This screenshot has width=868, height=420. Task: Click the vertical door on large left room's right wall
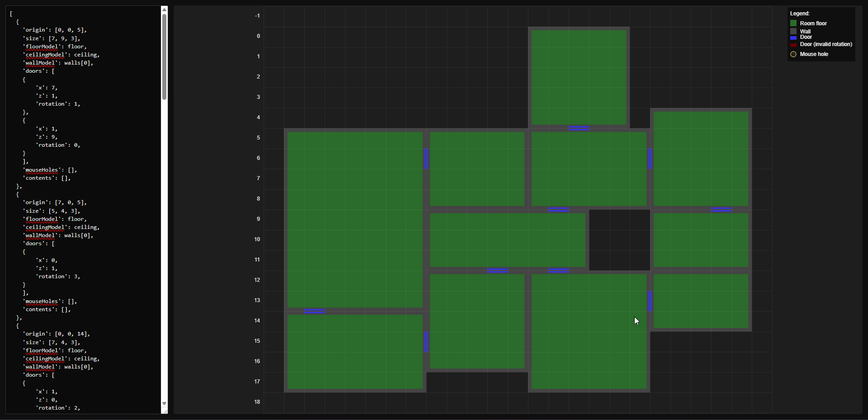coord(426,159)
